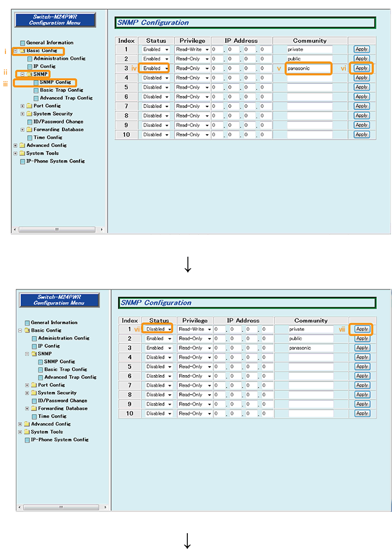Click SNMP folder icon in upper menu tree
The width and height of the screenshot is (392, 550).
tap(29, 74)
